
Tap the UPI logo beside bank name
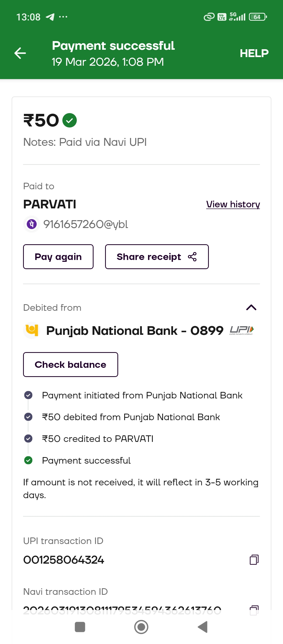pyautogui.click(x=241, y=330)
